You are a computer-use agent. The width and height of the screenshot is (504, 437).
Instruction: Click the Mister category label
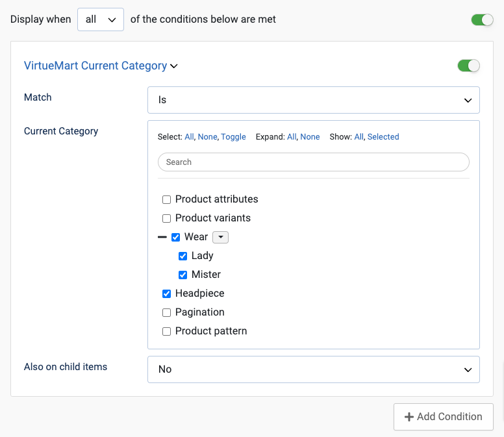206,275
